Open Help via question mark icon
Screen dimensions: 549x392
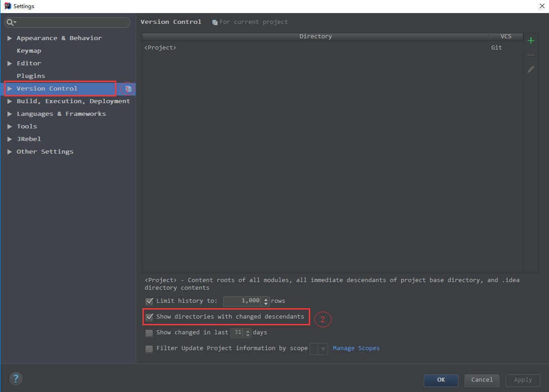(x=16, y=378)
